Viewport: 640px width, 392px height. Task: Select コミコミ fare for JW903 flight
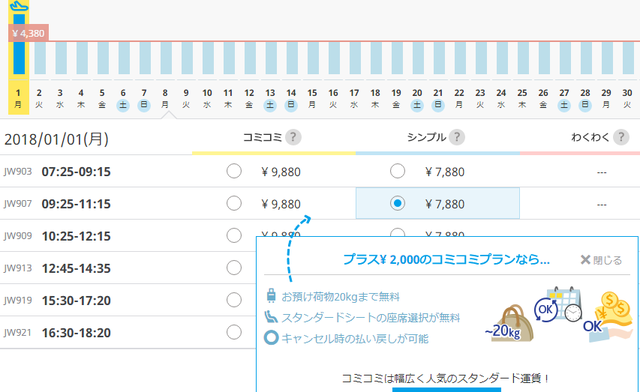point(234,171)
